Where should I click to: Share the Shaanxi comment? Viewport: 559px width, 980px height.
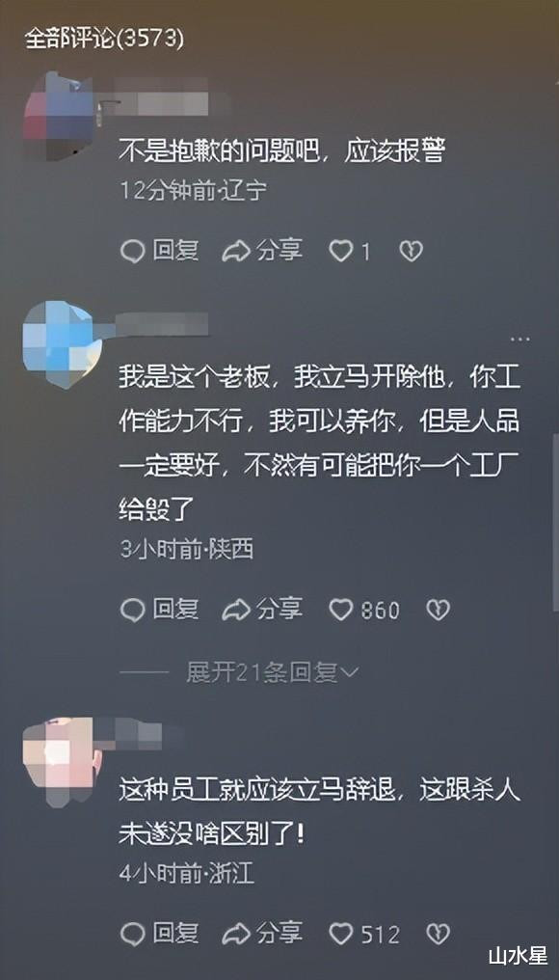pyautogui.click(x=262, y=610)
